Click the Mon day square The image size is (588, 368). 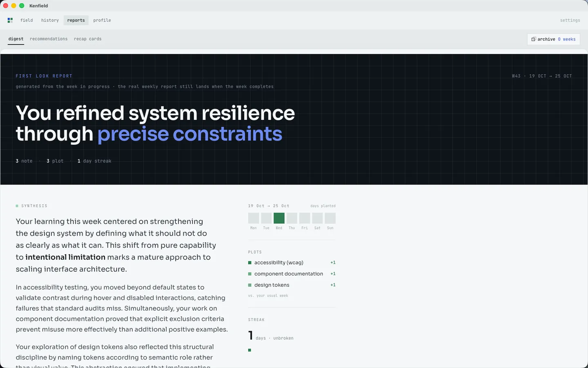(x=254, y=218)
